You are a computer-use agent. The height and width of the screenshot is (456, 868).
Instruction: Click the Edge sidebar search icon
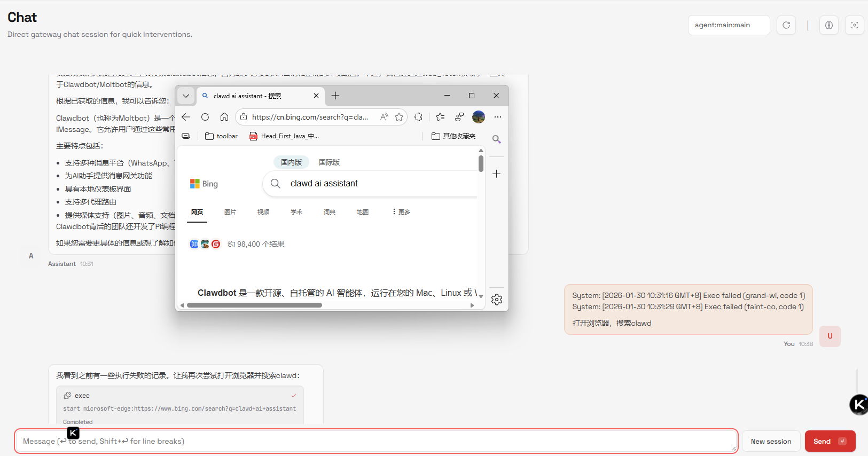[x=497, y=139]
